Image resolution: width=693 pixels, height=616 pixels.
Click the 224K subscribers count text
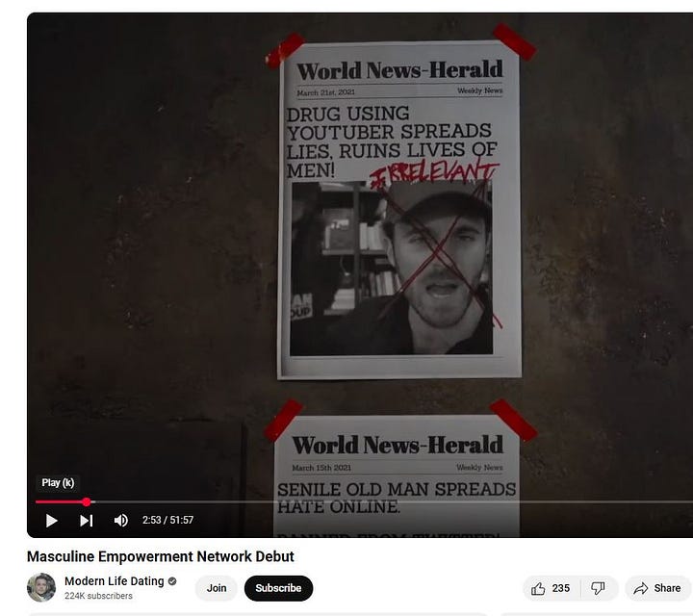click(x=98, y=596)
